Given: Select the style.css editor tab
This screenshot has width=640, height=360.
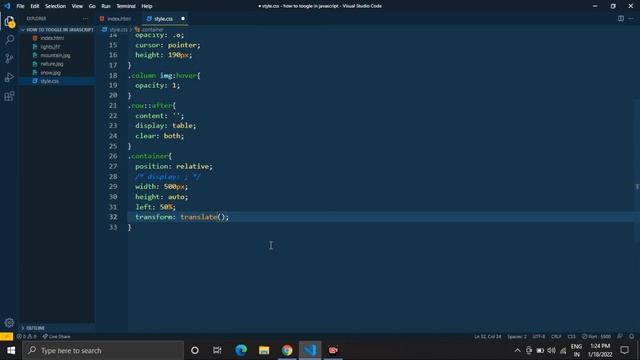Looking at the screenshot, I should (165, 19).
